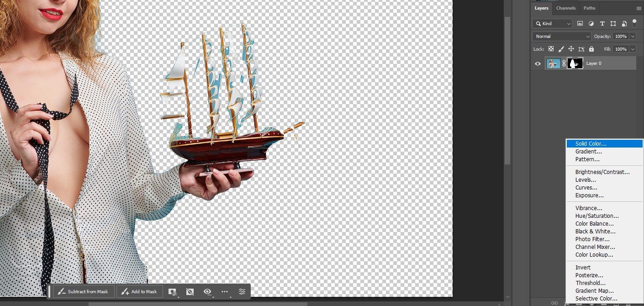Select Layer 0 by its name
This screenshot has width=644, height=306.
pyautogui.click(x=594, y=63)
